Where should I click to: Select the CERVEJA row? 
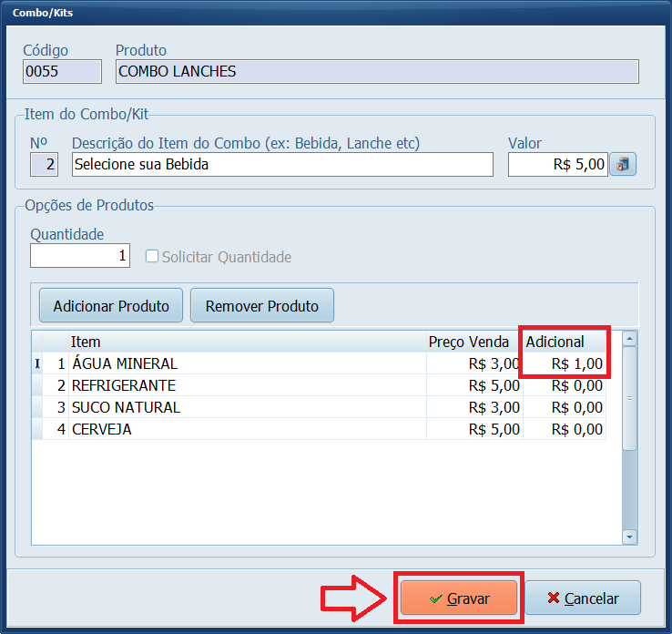pyautogui.click(x=319, y=429)
